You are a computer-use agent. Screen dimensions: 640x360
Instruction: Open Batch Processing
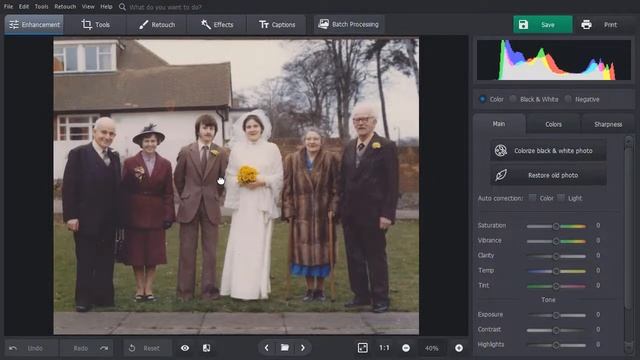[x=349, y=24]
